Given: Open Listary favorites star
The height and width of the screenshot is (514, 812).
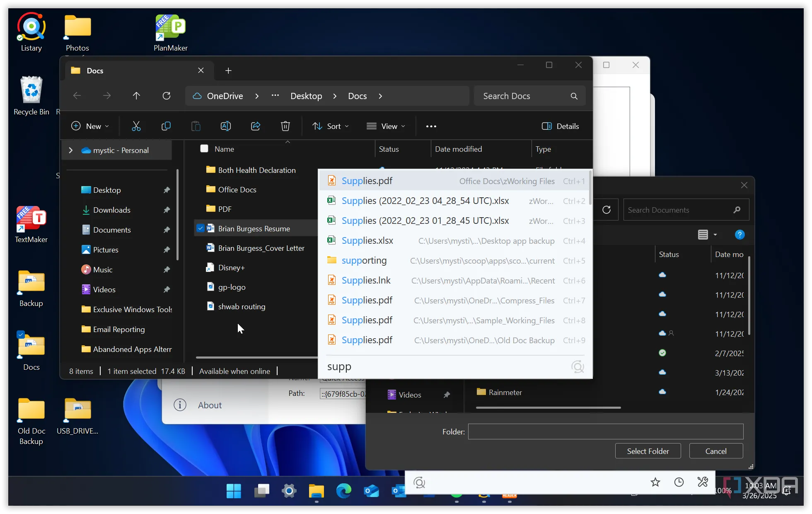Looking at the screenshot, I should (x=655, y=482).
